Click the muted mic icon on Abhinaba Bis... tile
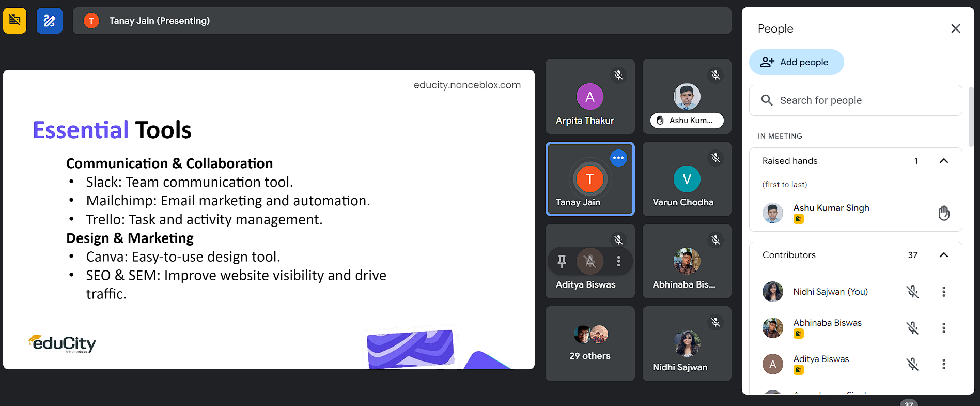This screenshot has width=980, height=406. point(715,240)
